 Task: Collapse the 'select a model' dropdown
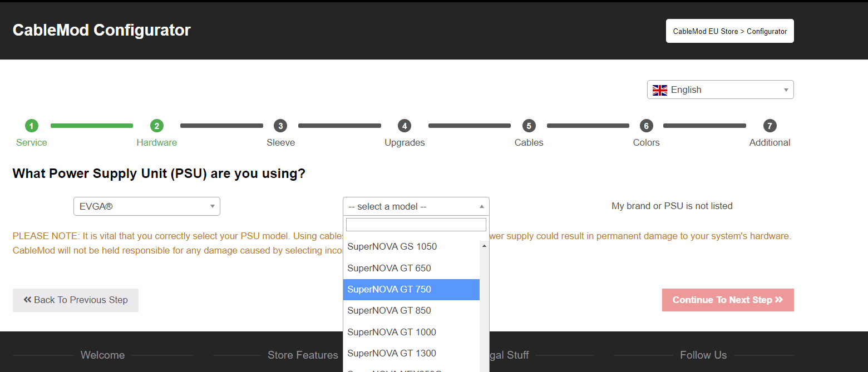point(416,206)
